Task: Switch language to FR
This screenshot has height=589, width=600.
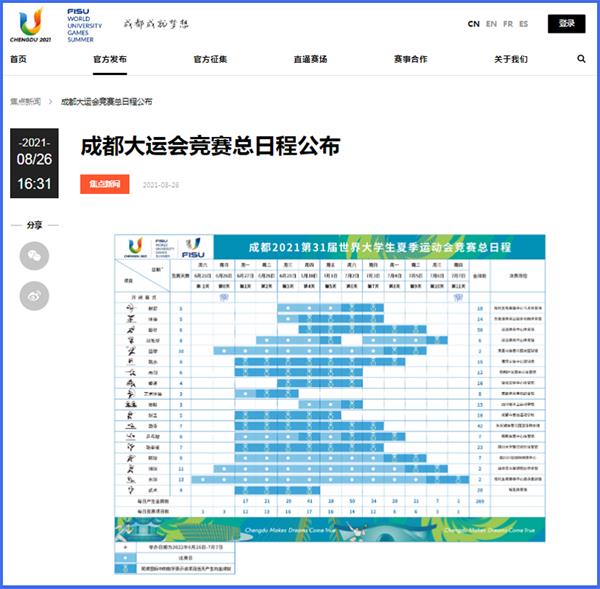Action: click(x=508, y=23)
